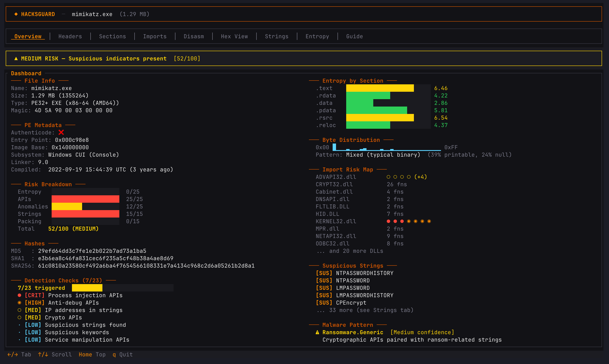Click the MD5 hash value
609x364 pixels.
click(92, 251)
